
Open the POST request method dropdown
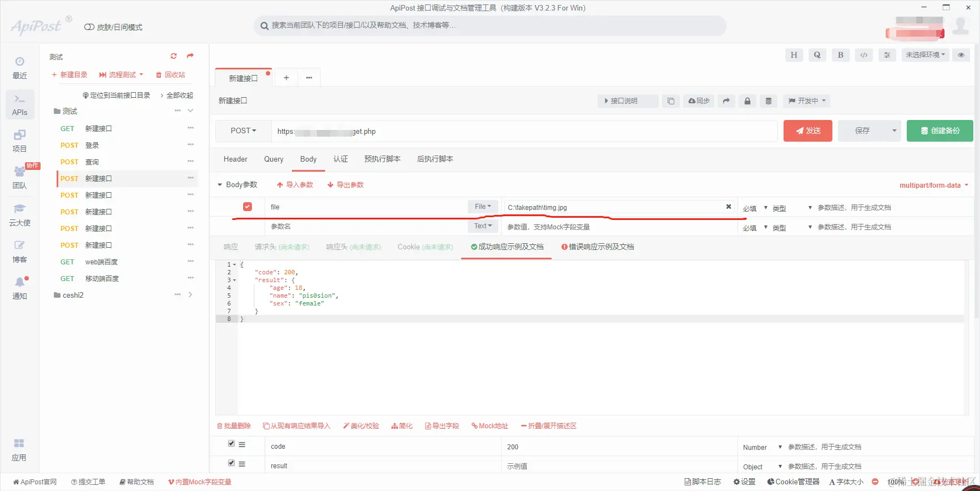coord(244,131)
